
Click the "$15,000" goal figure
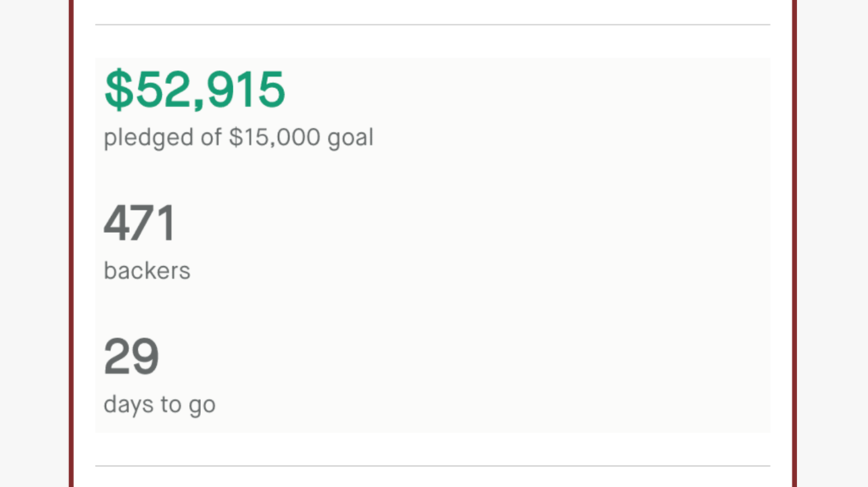pyautogui.click(x=275, y=136)
